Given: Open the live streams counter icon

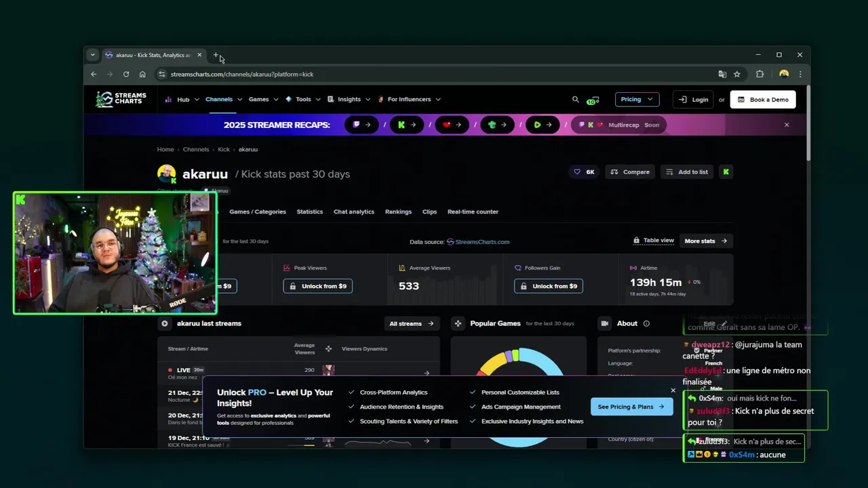Looking at the screenshot, I should [593, 100].
